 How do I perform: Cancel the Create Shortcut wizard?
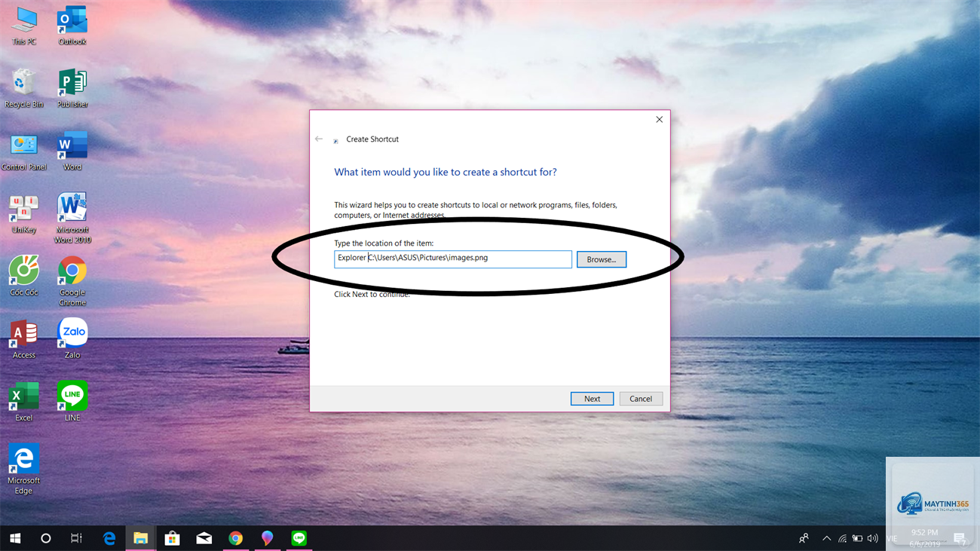[641, 399]
